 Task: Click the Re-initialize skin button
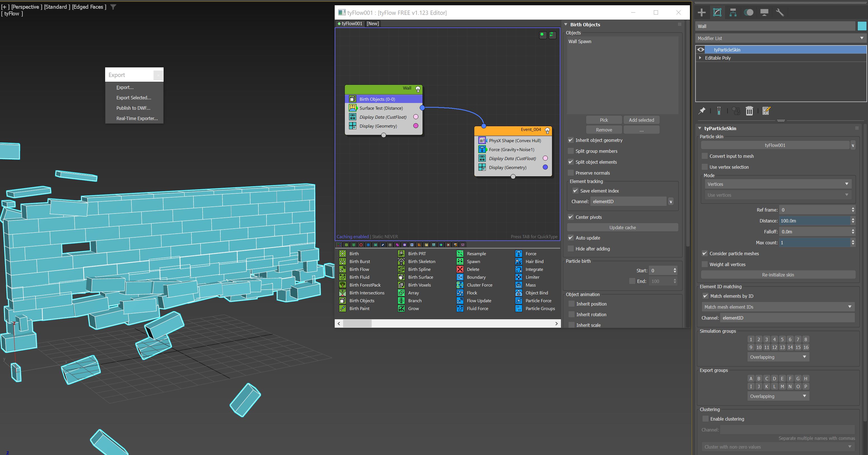pyautogui.click(x=778, y=275)
